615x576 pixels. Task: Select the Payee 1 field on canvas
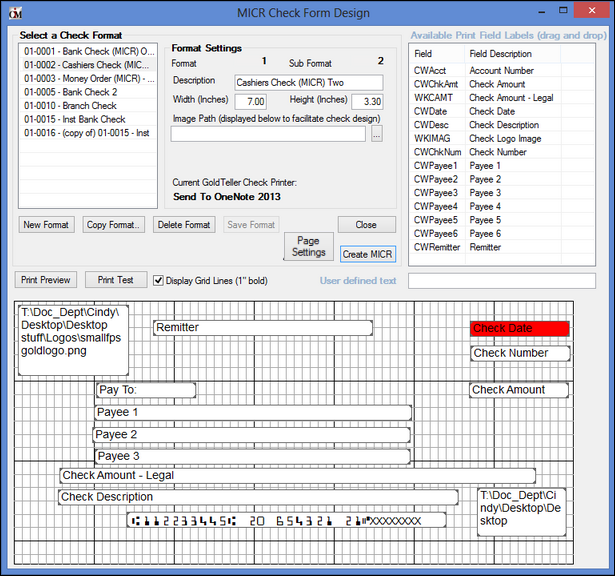tap(253, 412)
